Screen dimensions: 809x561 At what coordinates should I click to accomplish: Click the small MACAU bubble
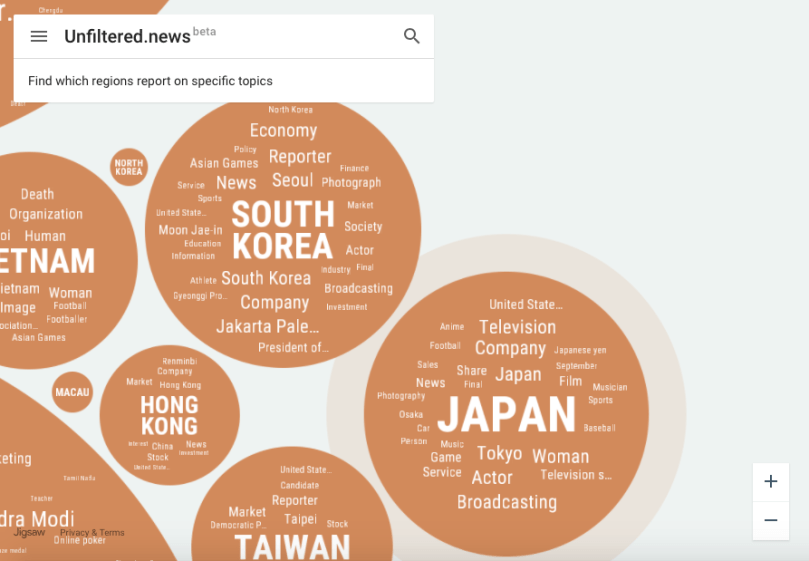tap(72, 392)
